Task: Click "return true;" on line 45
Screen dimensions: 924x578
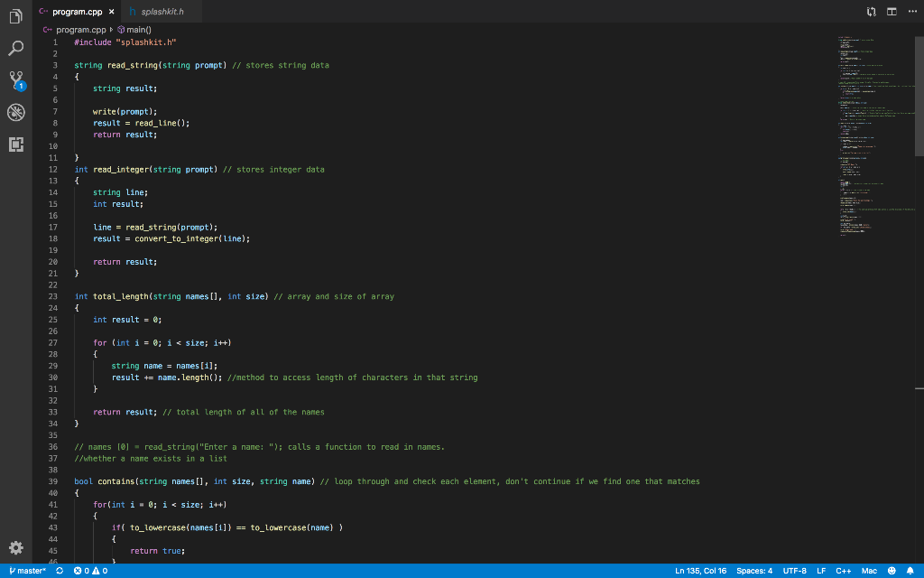Action: 157,551
